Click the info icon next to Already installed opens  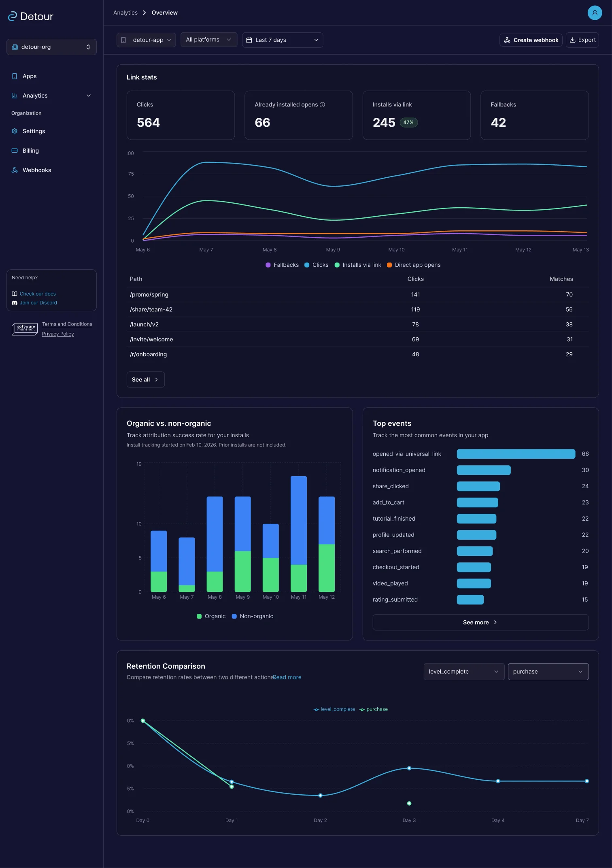(323, 104)
